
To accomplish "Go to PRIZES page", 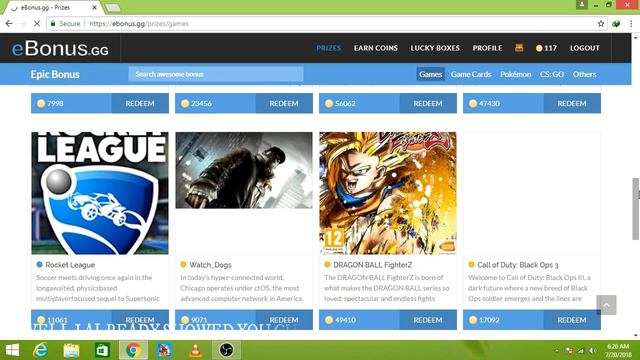I will pyautogui.click(x=329, y=48).
